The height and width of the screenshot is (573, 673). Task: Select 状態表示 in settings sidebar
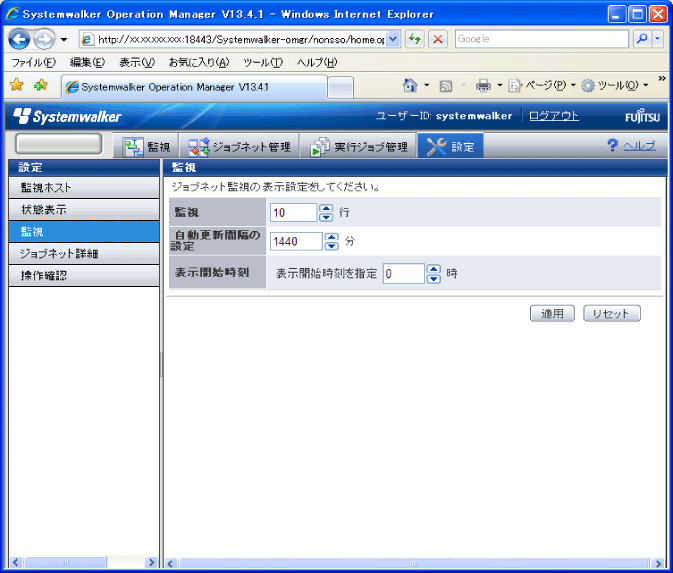coord(84,210)
